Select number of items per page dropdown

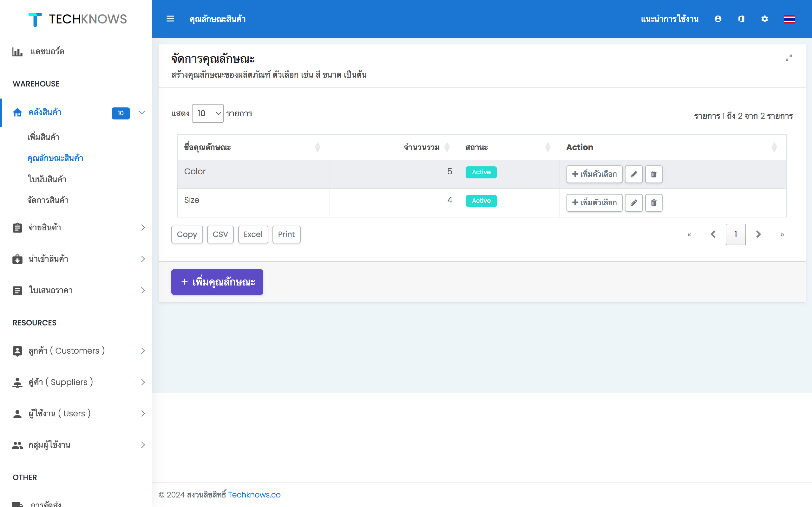click(x=207, y=113)
